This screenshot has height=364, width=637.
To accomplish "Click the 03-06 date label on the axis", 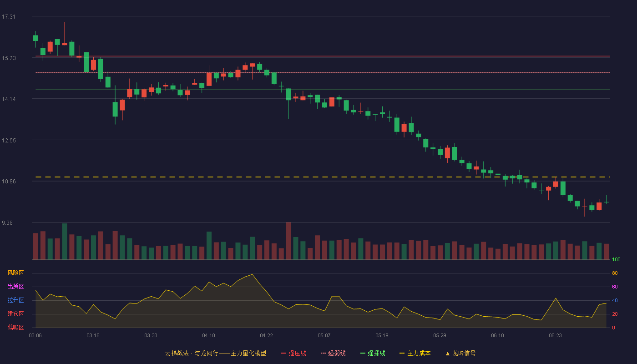I will coord(35,335).
